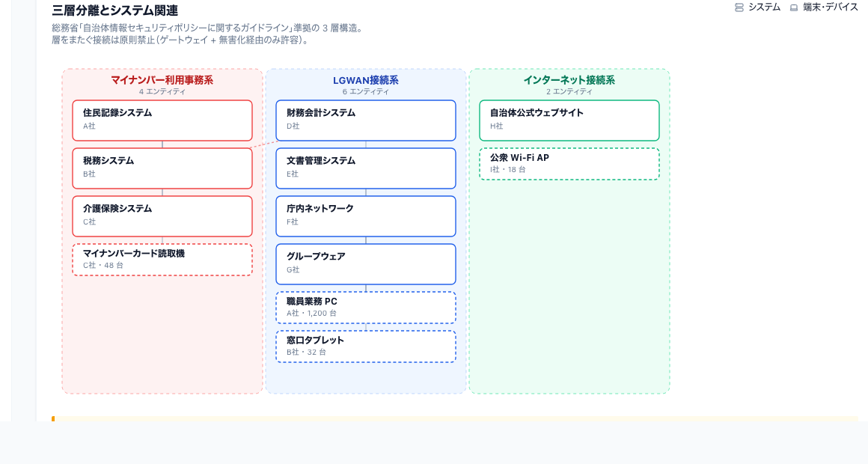The height and width of the screenshot is (464, 868).
Task: Select the マイナンバーカード読取機 device node
Action: point(162,259)
